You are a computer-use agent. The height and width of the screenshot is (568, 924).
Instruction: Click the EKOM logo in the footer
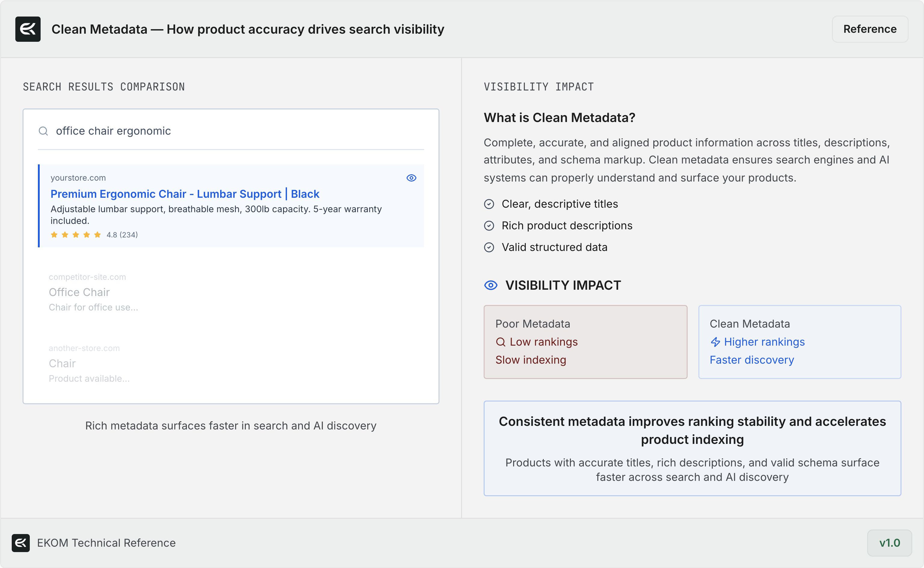point(21,543)
